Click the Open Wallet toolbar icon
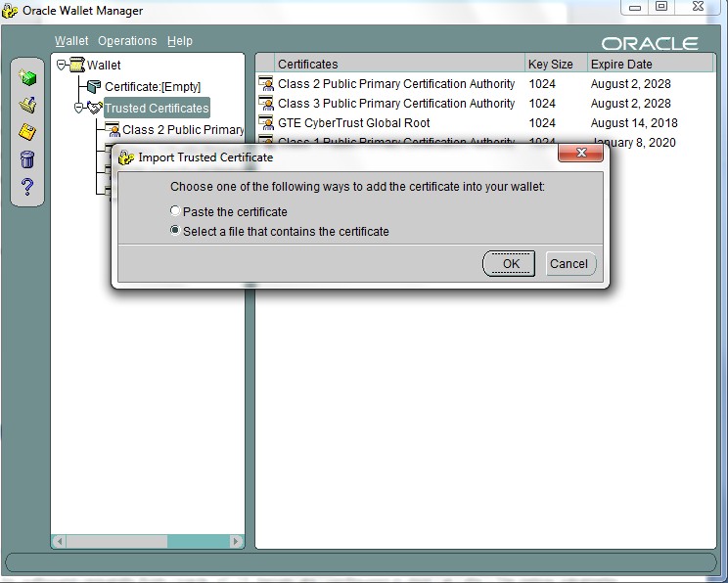 [x=27, y=105]
